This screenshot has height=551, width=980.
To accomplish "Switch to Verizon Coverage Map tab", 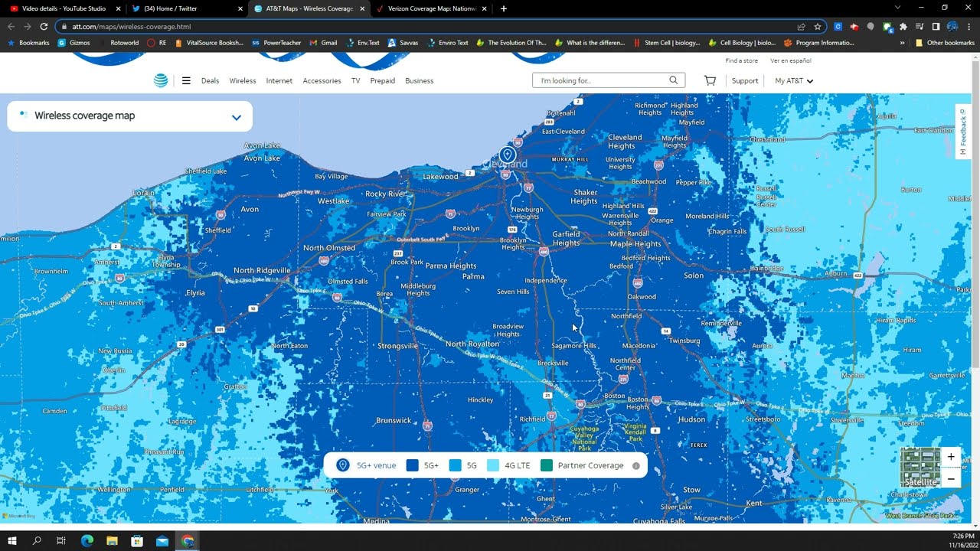I will point(431,8).
